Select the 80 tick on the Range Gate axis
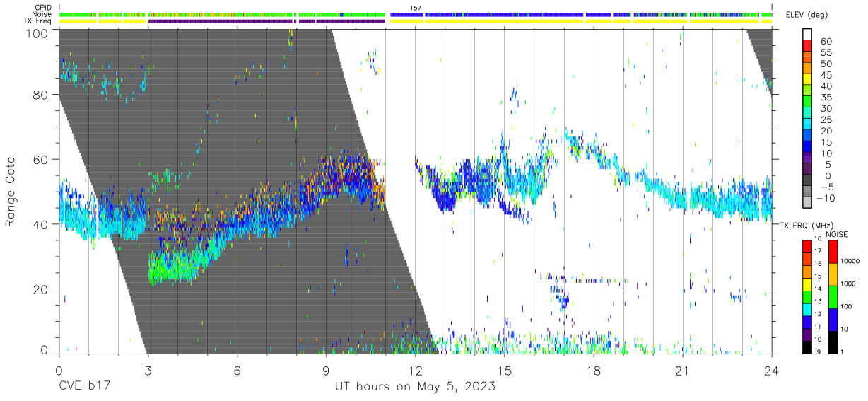Screen dimensions: 868x401 (40, 94)
